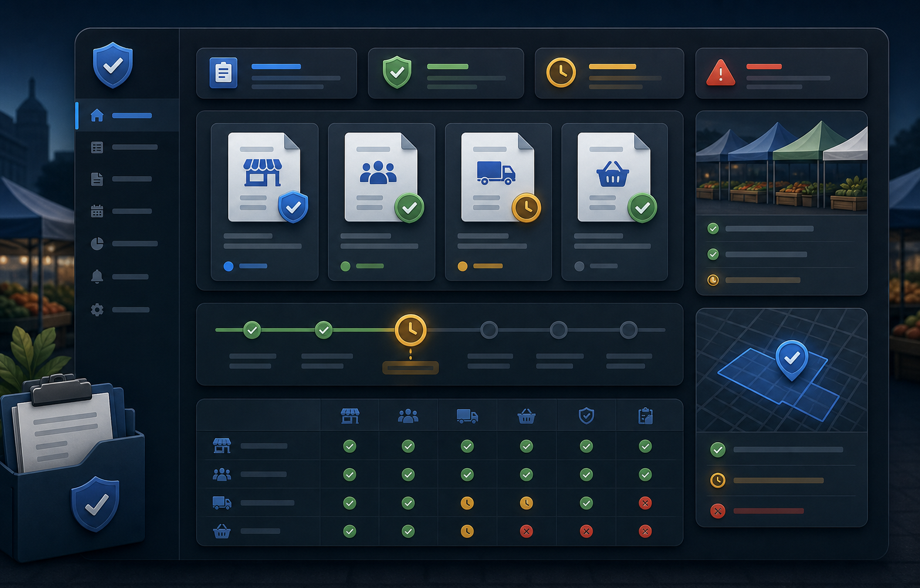Open the shopping basket document card
Image resolution: width=920 pixels, height=588 pixels.
click(614, 202)
